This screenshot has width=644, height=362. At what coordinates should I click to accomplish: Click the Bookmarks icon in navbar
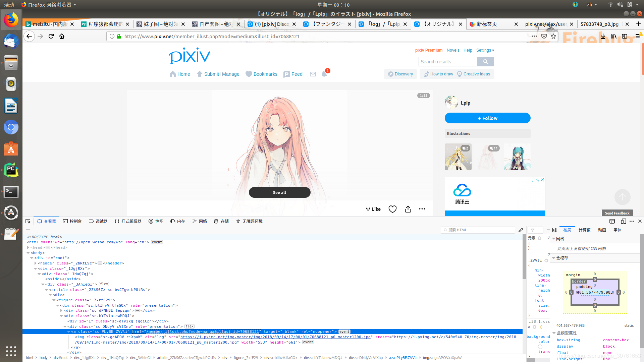(249, 74)
